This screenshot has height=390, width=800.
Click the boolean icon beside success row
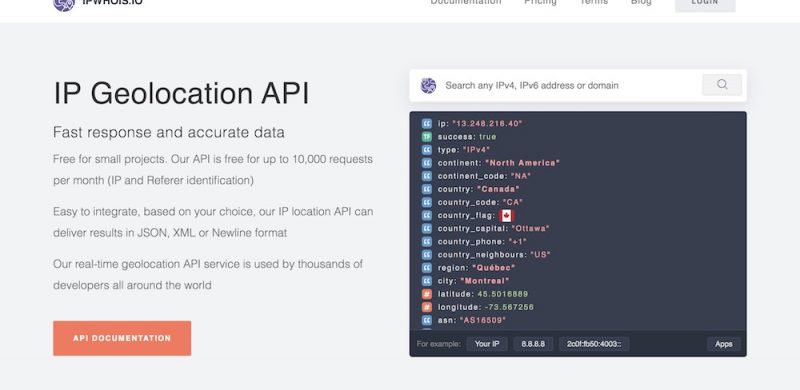pos(427,137)
